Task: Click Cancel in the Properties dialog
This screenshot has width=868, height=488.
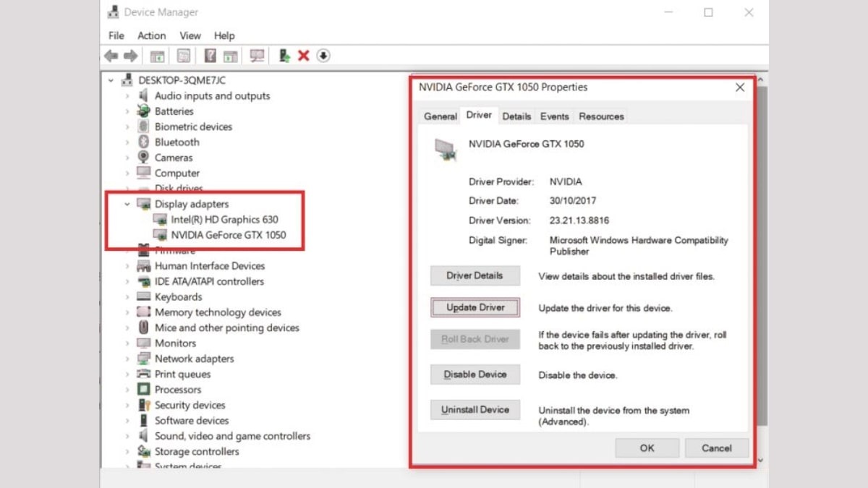Action: click(716, 448)
